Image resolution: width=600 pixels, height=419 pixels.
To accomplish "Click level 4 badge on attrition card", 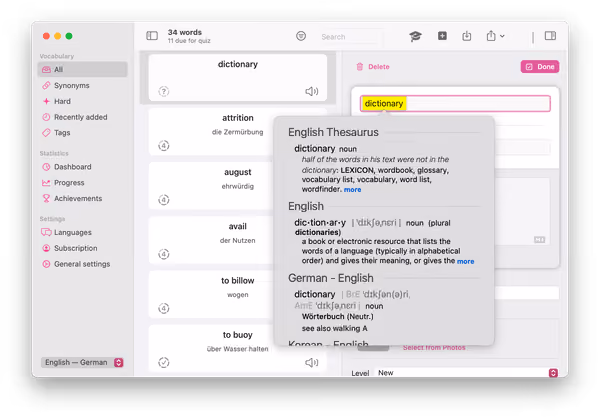I will pyautogui.click(x=164, y=146).
